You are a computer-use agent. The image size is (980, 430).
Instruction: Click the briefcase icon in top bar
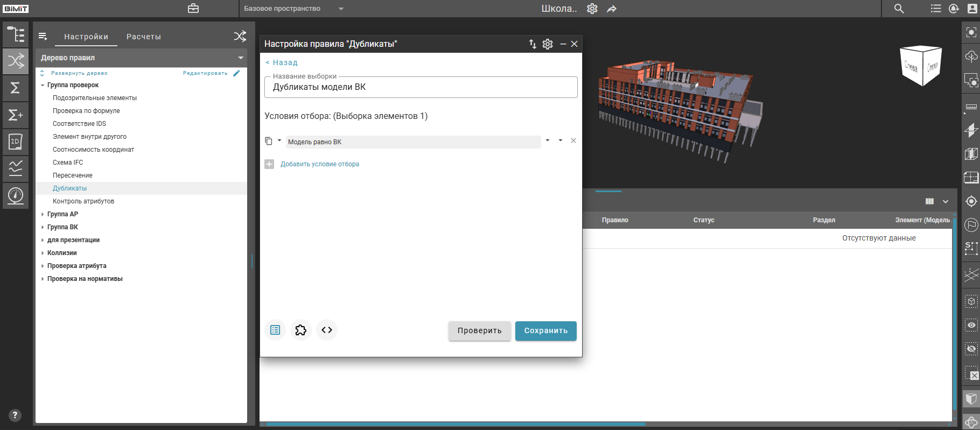[x=193, y=9]
